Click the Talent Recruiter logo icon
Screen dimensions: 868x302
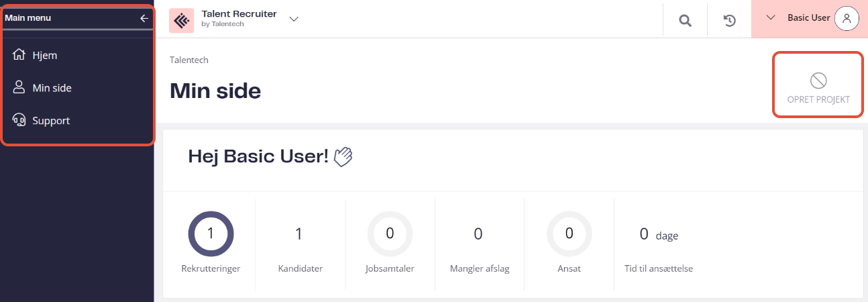[x=181, y=21]
